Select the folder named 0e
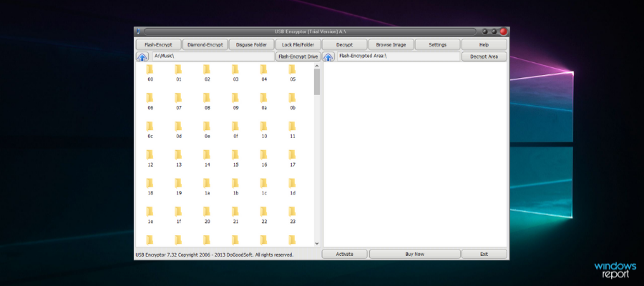The height and width of the screenshot is (286, 644). click(x=207, y=130)
